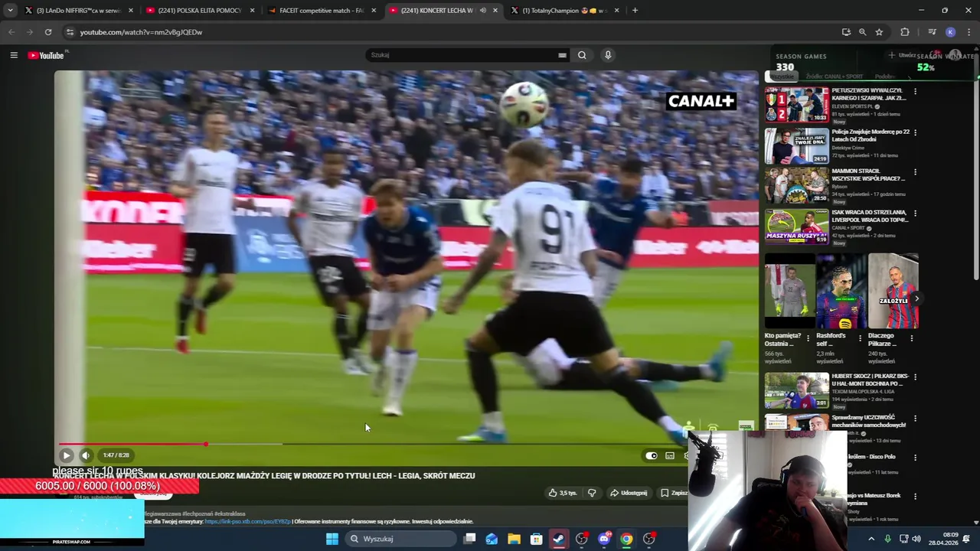
Task: Show hidden system tray icons
Action: pyautogui.click(x=871, y=539)
